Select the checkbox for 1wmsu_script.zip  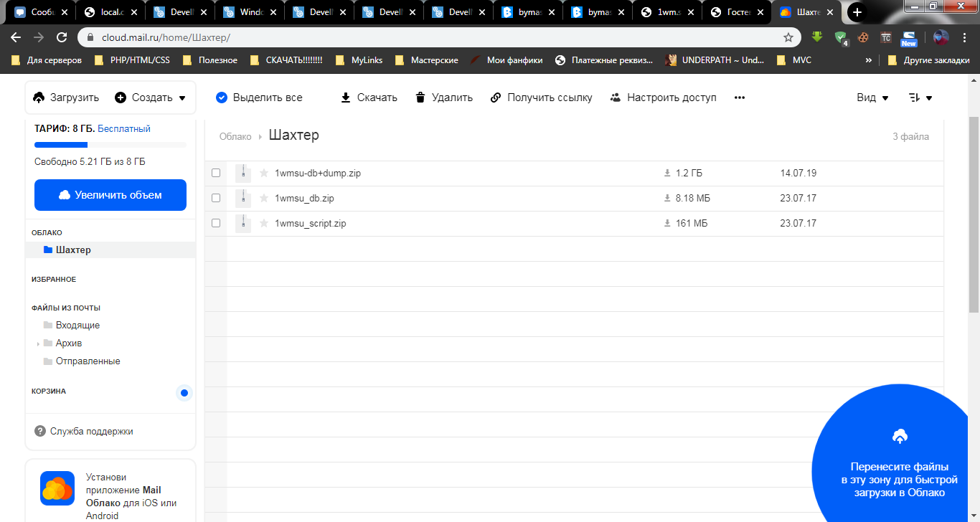(216, 224)
